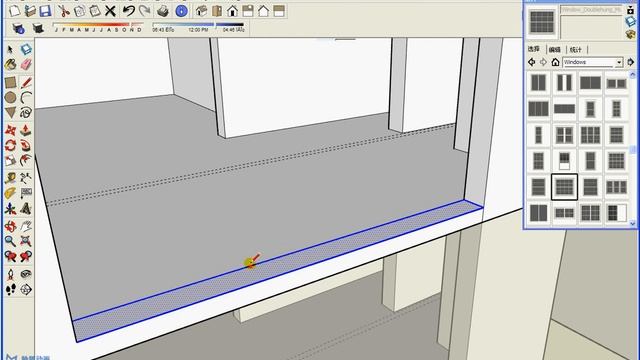Select the Make Component tool
The height and width of the screenshot is (360, 640).
(x=26, y=49)
